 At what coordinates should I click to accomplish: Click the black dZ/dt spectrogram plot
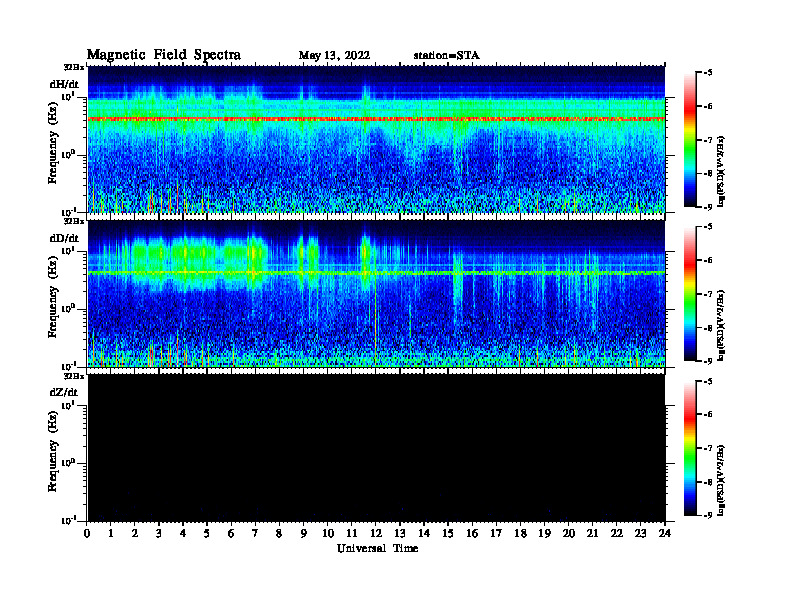click(x=376, y=448)
